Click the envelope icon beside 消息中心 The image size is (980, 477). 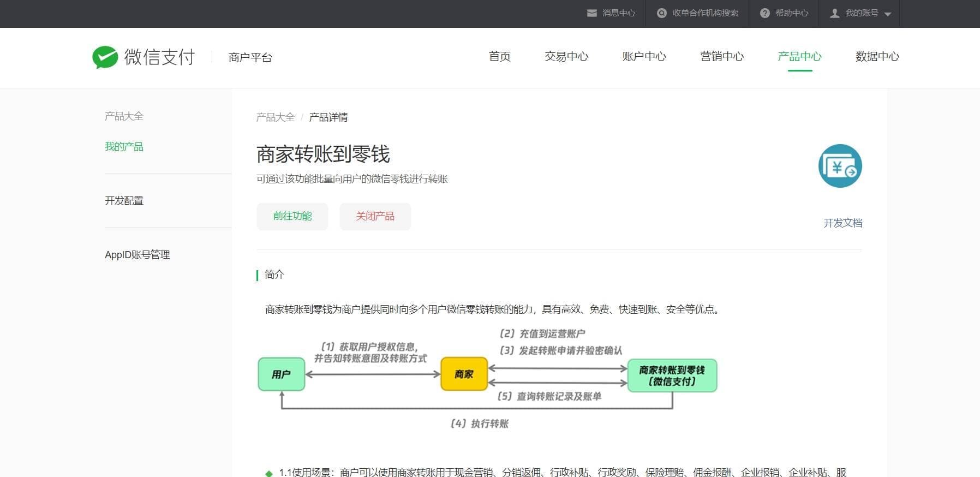(592, 13)
